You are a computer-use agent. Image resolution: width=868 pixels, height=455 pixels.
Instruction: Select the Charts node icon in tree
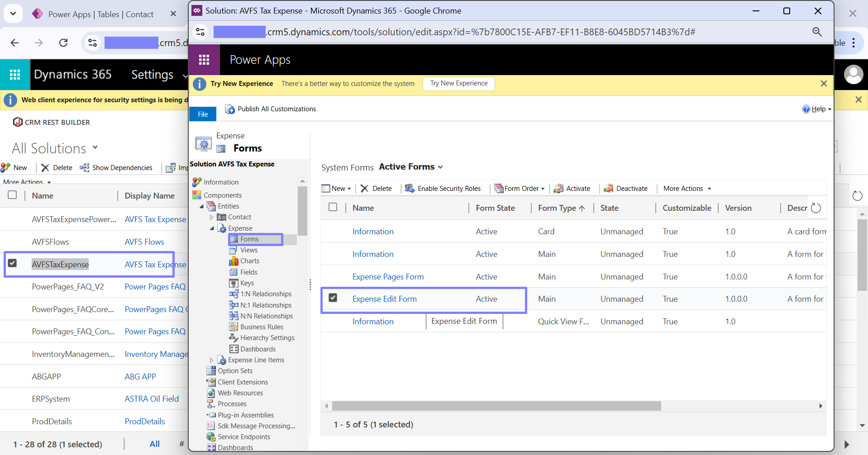pyautogui.click(x=234, y=261)
